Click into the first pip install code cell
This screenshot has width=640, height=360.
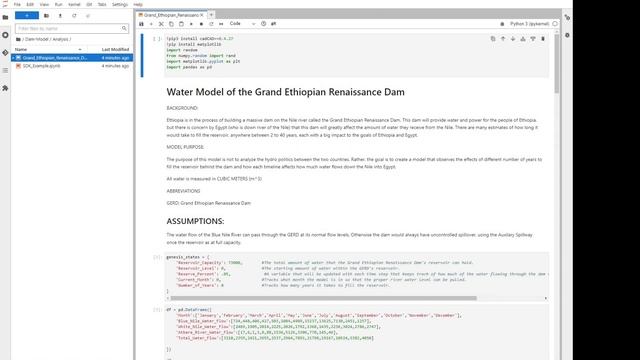[x=356, y=56]
